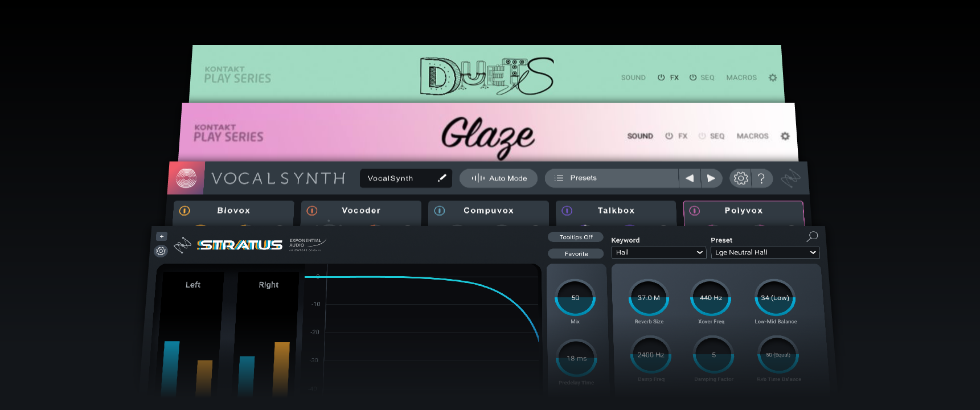Open Preset dropdown Lge Neutral Hall

tap(765, 252)
